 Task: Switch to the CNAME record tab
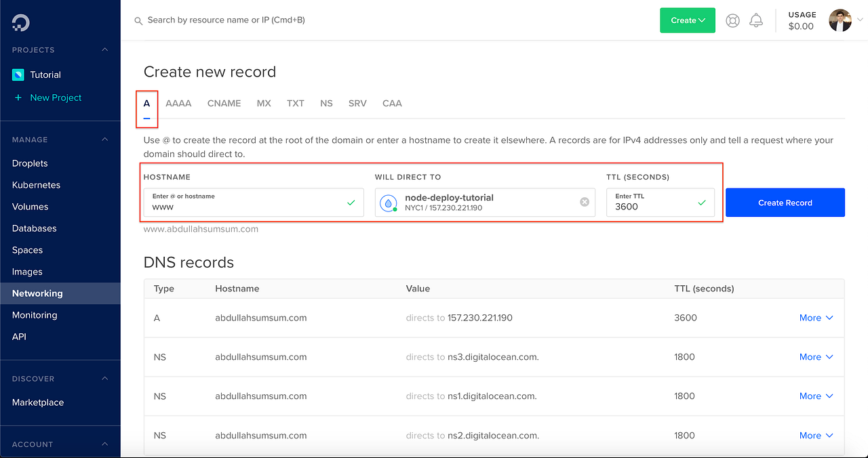pyautogui.click(x=224, y=103)
